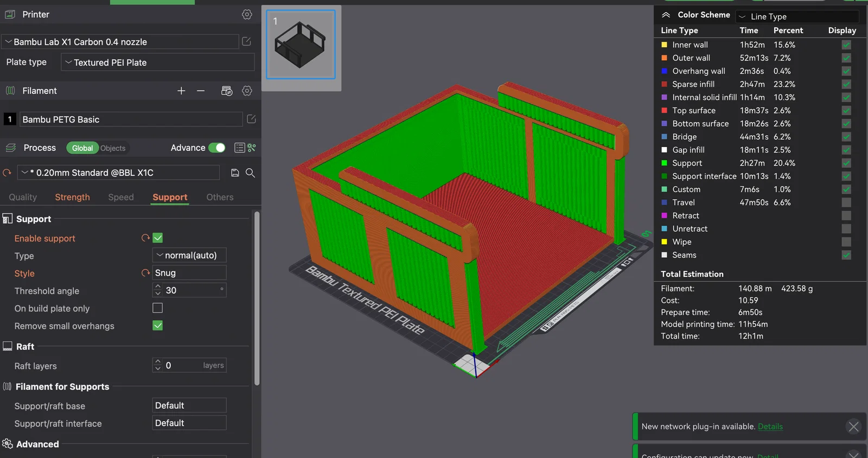Add a filament with the plus icon
The width and height of the screenshot is (868, 458).
(x=181, y=91)
